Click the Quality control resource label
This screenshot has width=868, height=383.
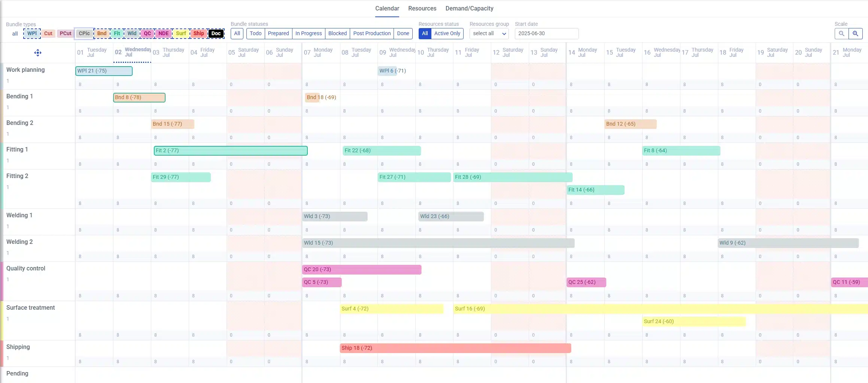pyautogui.click(x=26, y=269)
